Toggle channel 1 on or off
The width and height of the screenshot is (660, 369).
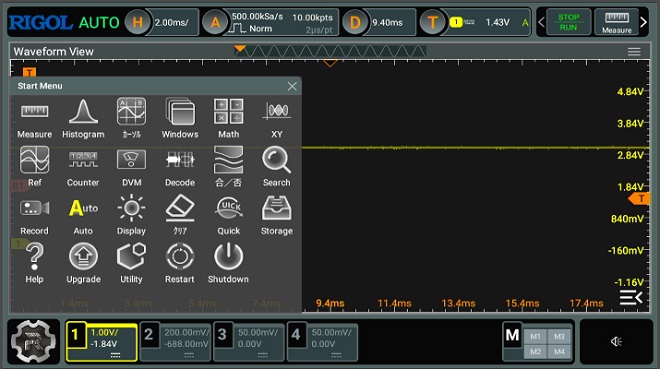pos(76,335)
